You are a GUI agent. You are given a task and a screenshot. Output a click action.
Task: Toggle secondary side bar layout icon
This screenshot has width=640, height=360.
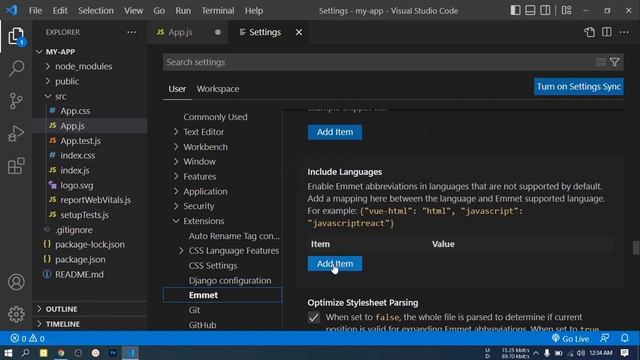pos(545,10)
